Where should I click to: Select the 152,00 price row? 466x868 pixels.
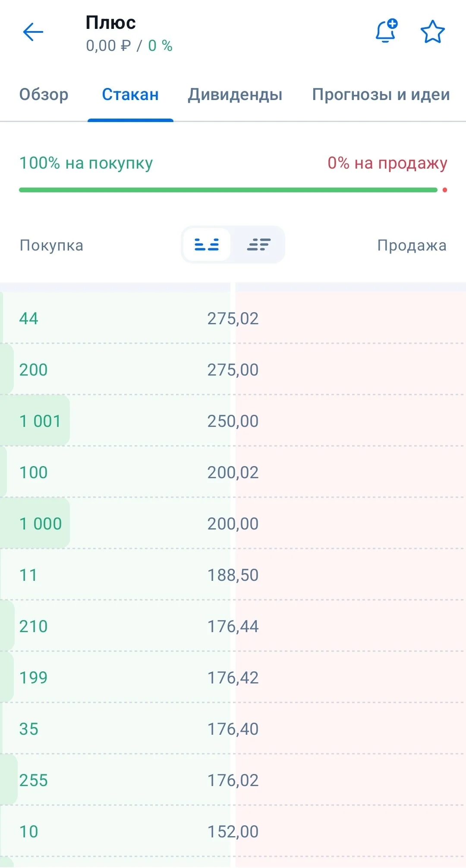pos(233,831)
